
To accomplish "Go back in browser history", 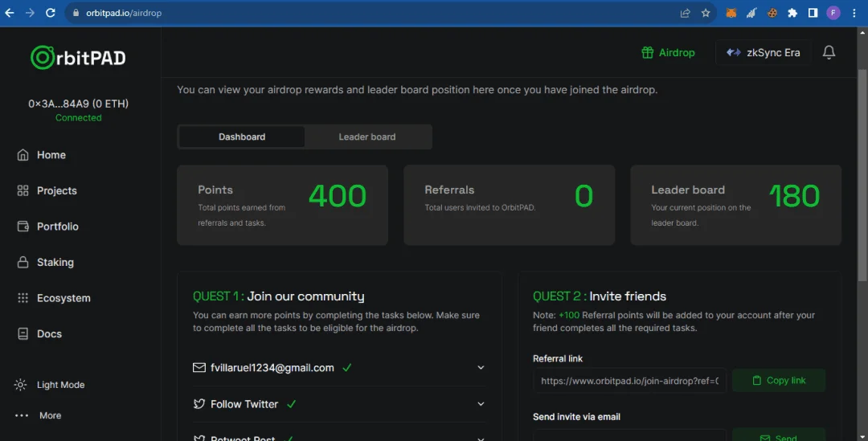I will tap(10, 13).
